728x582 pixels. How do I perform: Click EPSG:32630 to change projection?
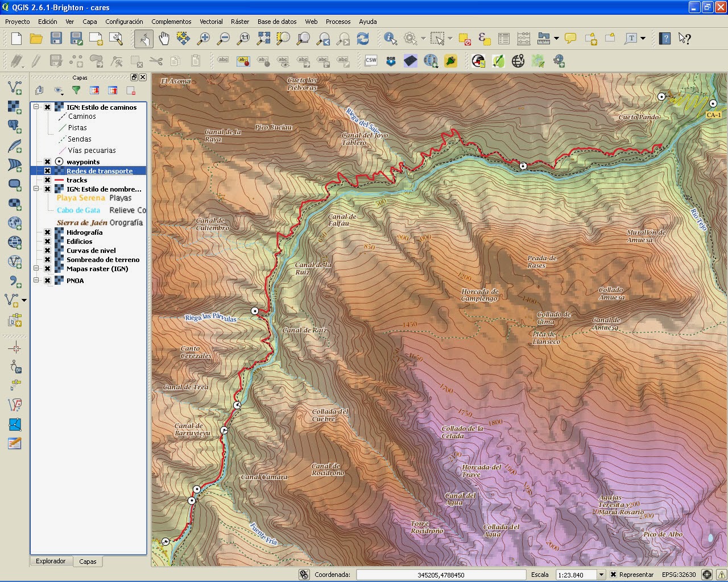(680, 575)
